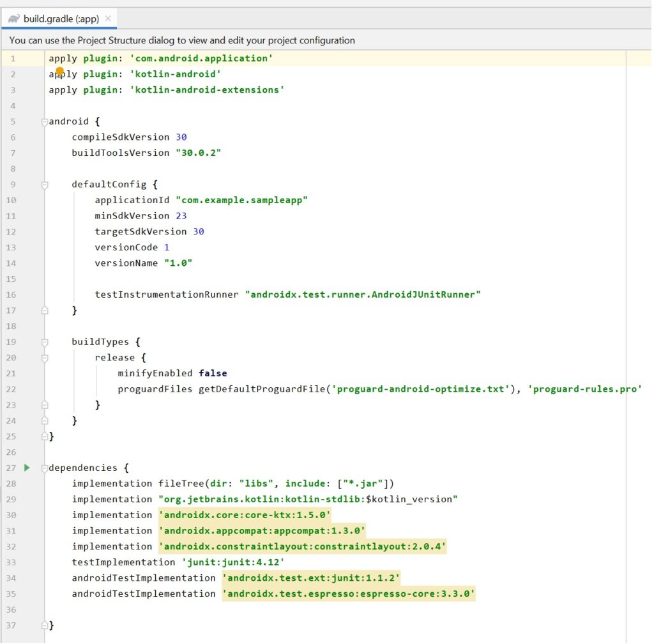Run the dependencies block with the green arrow
The image size is (654, 644).
27,468
